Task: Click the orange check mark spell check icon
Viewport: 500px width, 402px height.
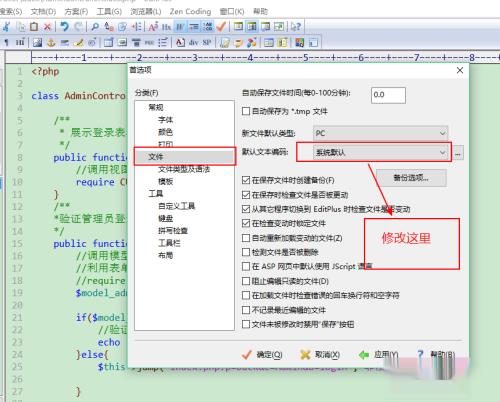Action: coord(221,26)
